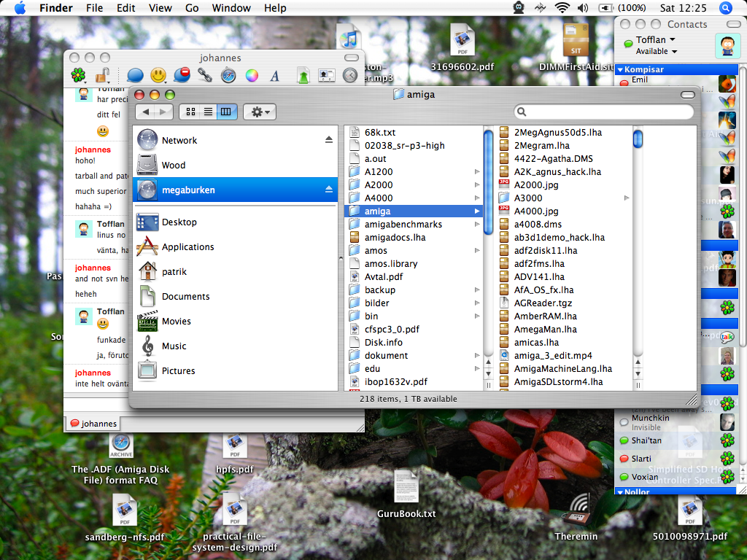Switch Finder to icon view

pos(190,112)
